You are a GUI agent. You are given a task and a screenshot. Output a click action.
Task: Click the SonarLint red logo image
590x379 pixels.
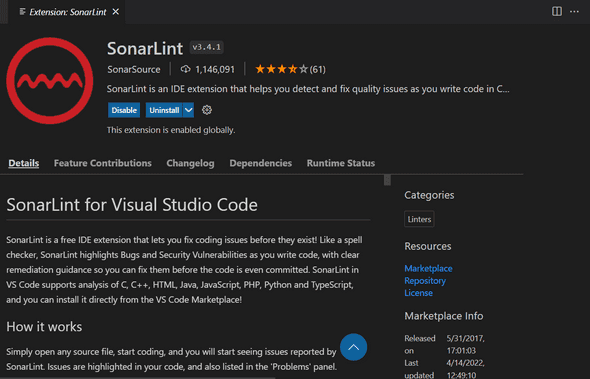[x=50, y=81]
